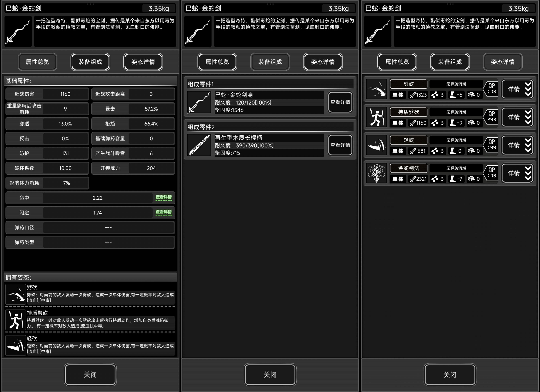Click 坚固度:715 text
540x392 pixels.
pos(227,153)
